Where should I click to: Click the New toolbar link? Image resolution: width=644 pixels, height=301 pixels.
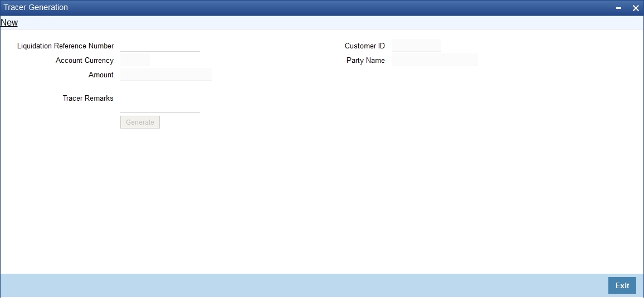coord(9,23)
